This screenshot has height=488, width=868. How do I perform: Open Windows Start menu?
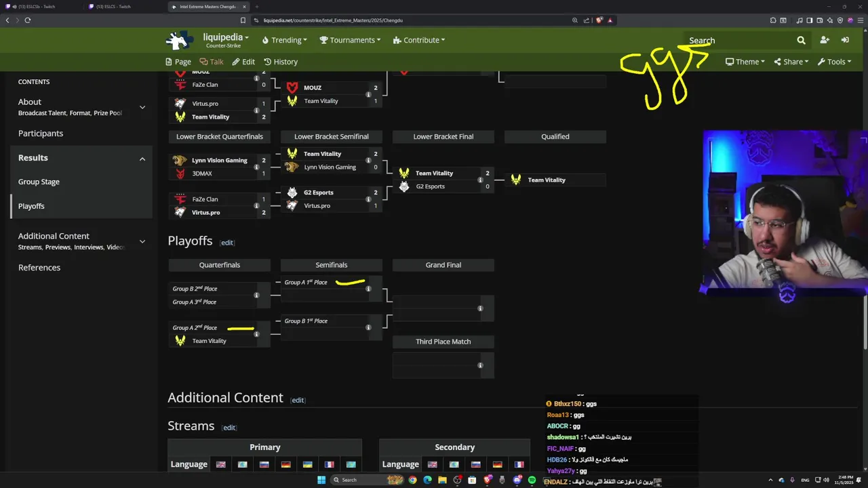[x=321, y=480]
